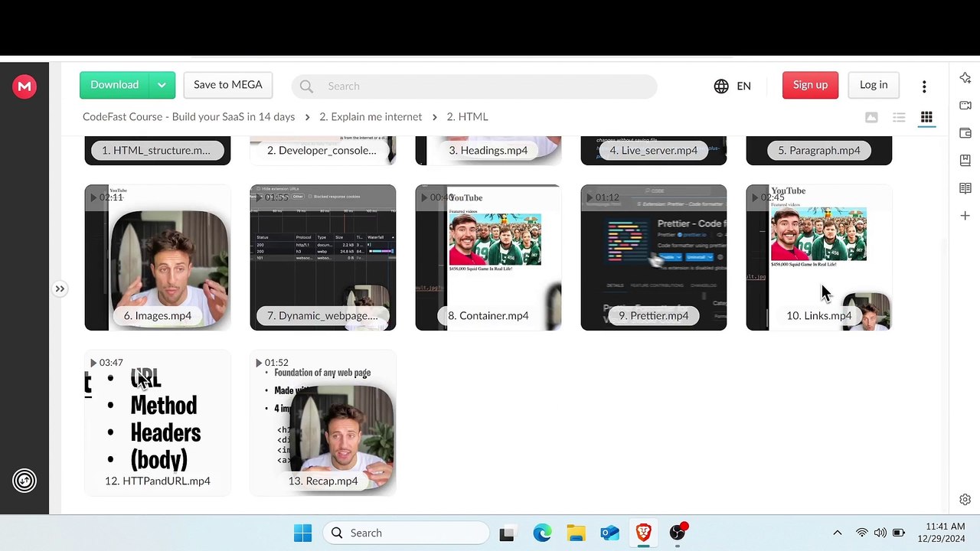Screen dimensions: 980x551
Task: Click the volume speaker tray icon
Action: (880, 533)
